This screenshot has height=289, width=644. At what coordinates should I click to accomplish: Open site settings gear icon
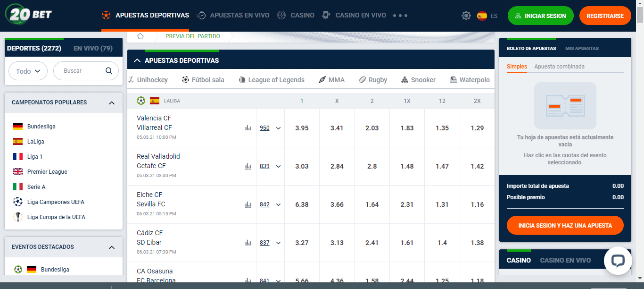click(x=466, y=16)
